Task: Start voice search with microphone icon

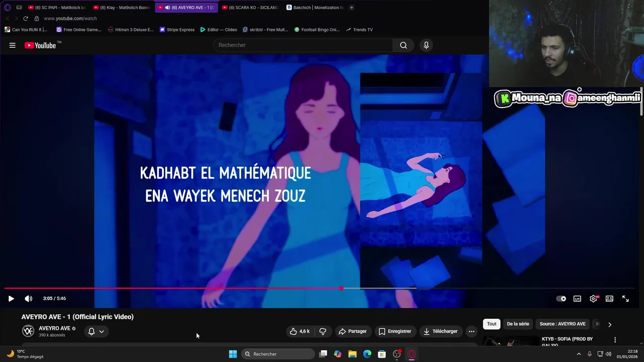Action: pyautogui.click(x=426, y=45)
